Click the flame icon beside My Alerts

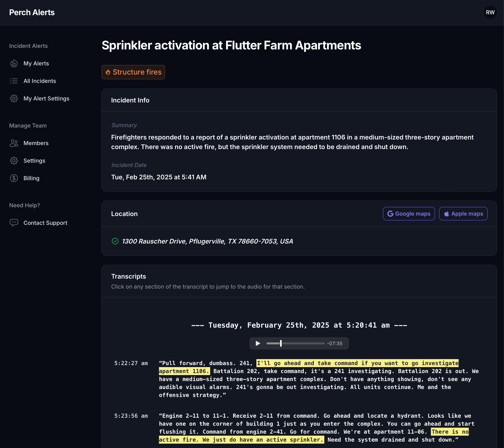14,63
